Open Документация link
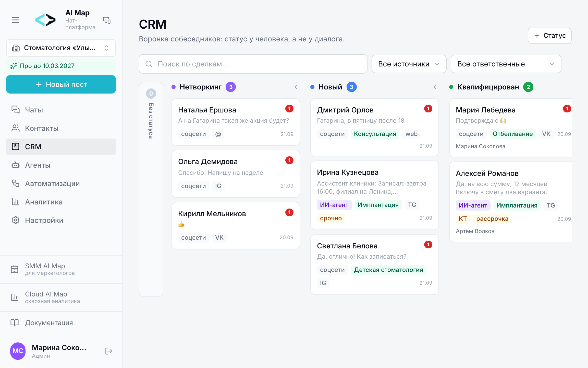This screenshot has width=588, height=368. pyautogui.click(x=61, y=323)
